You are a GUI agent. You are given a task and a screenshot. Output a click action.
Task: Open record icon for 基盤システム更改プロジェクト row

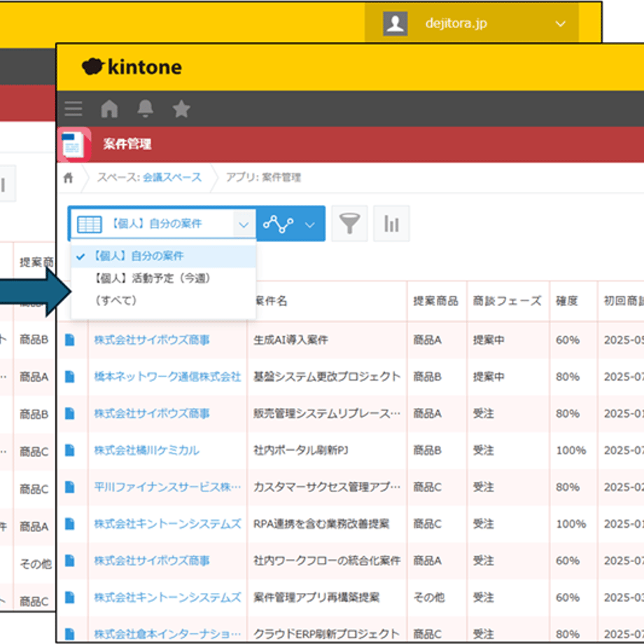pyautogui.click(x=70, y=377)
